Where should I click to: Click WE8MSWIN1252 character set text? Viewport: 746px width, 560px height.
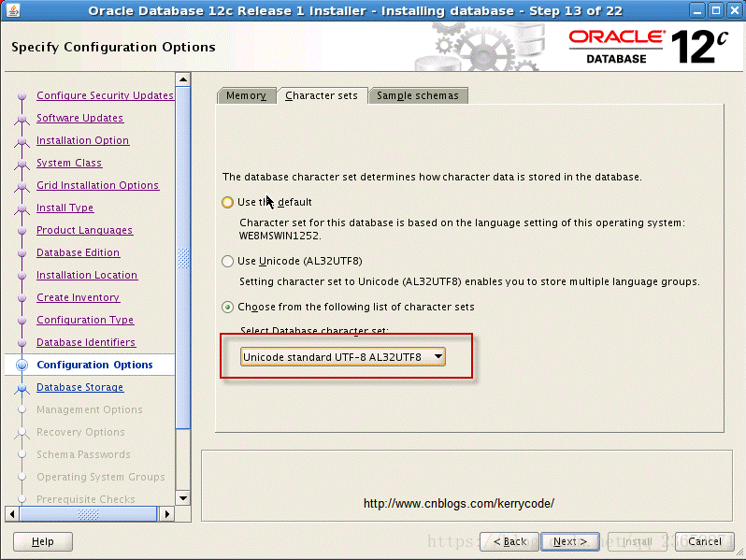(280, 236)
